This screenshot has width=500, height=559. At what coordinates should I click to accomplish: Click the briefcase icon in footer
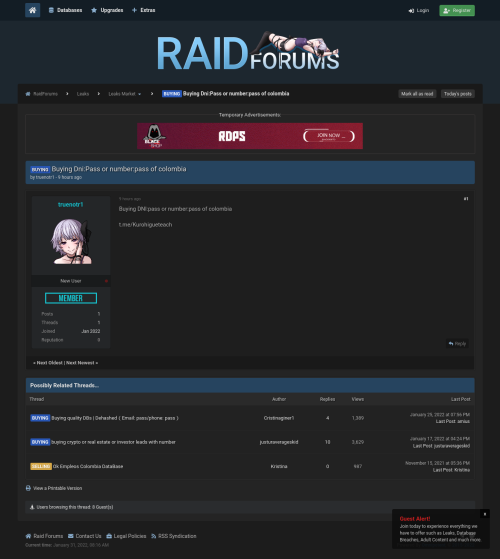(109, 536)
